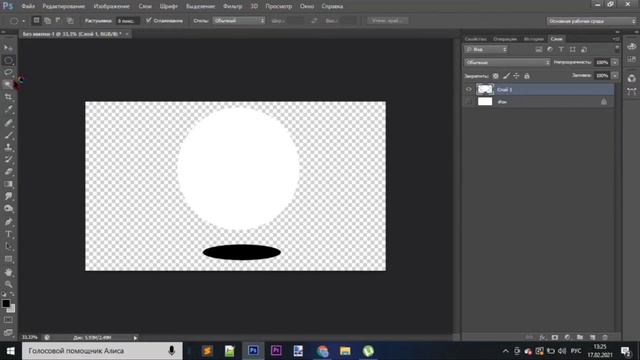Click the add layer style fx button
The width and height of the screenshot is (640, 360).
click(542, 338)
